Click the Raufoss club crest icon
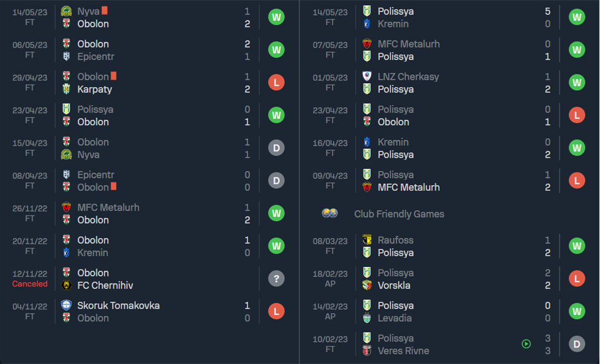 (x=367, y=240)
